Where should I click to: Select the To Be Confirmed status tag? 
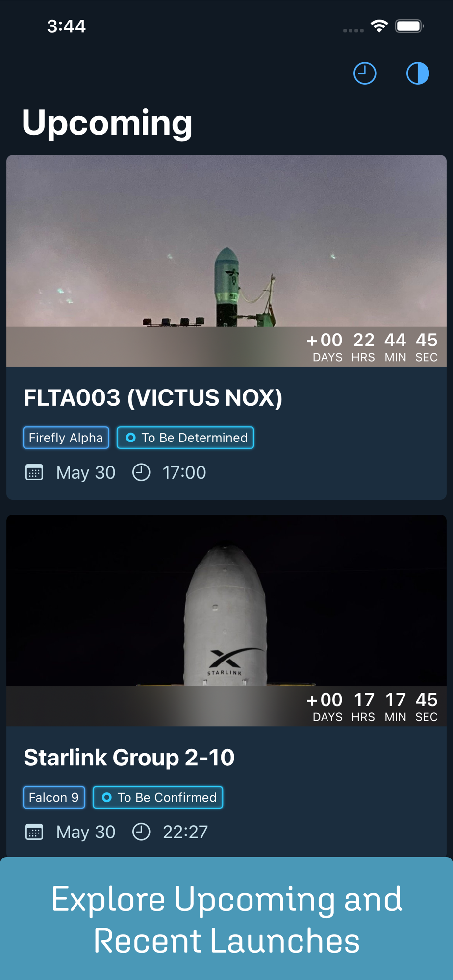click(x=158, y=797)
